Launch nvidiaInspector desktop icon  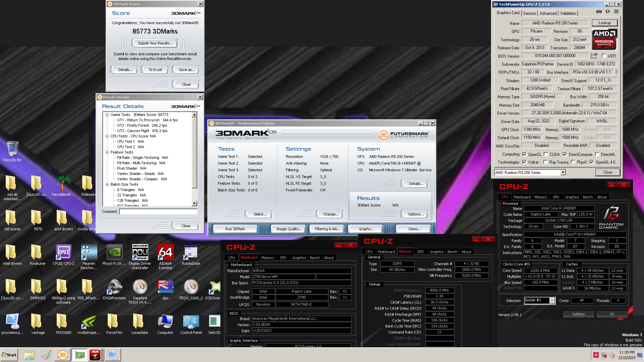89,324
